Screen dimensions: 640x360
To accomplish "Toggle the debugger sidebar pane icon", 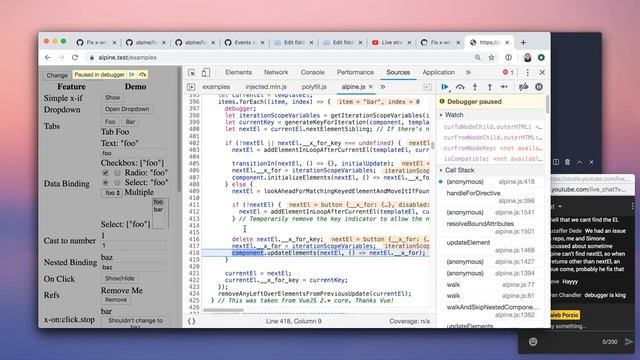I will click(x=427, y=87).
